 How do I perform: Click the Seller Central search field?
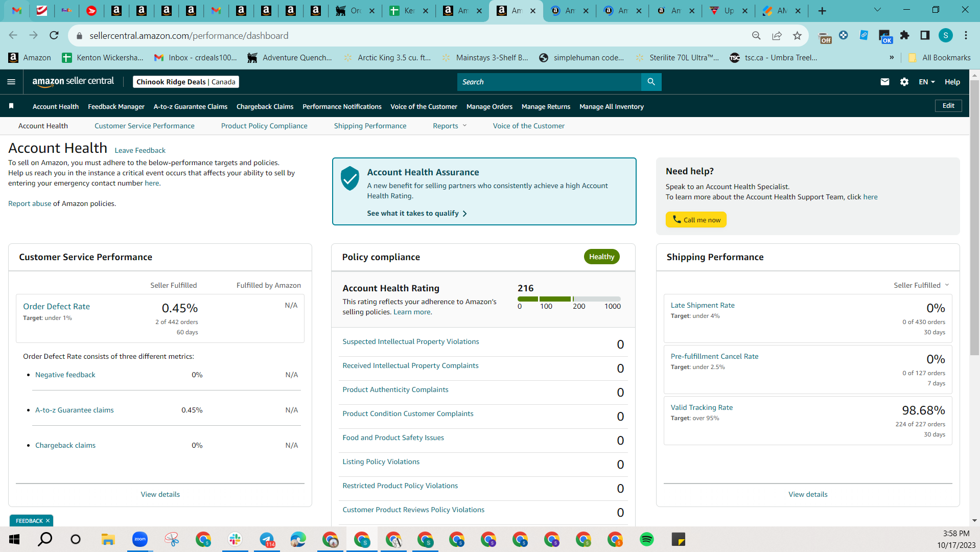coord(549,82)
